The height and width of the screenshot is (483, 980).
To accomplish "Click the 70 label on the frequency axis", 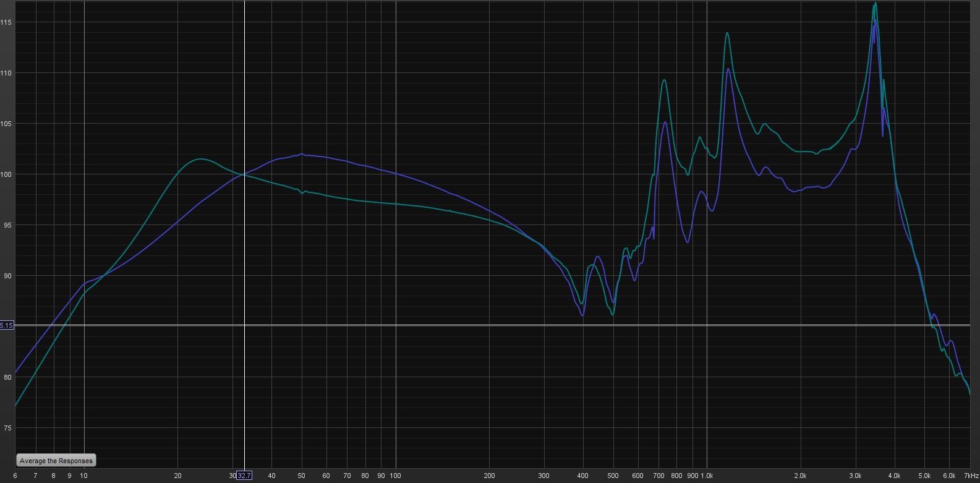I will click(x=347, y=476).
